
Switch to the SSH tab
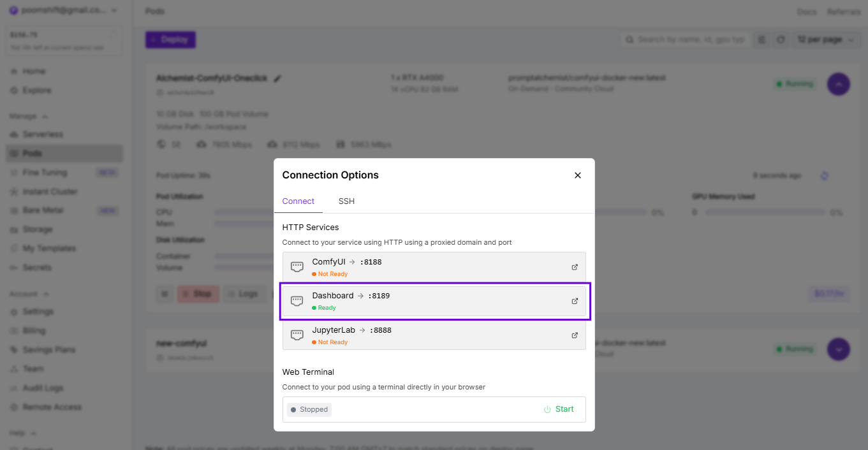coord(346,201)
